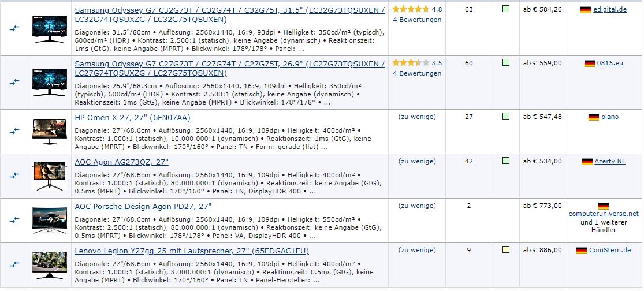This screenshot has width=644, height=291.
Task: Click offer count 60
Action: pyautogui.click(x=468, y=63)
